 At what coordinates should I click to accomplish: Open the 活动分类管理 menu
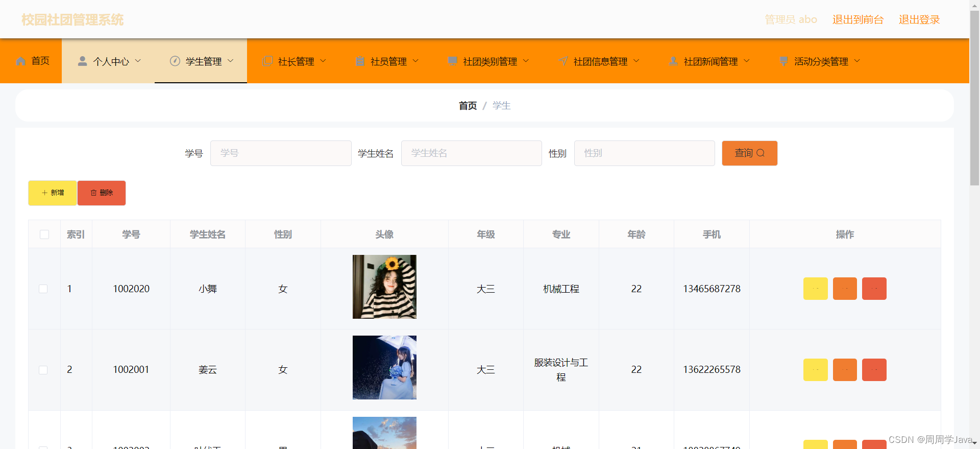[x=819, y=61]
